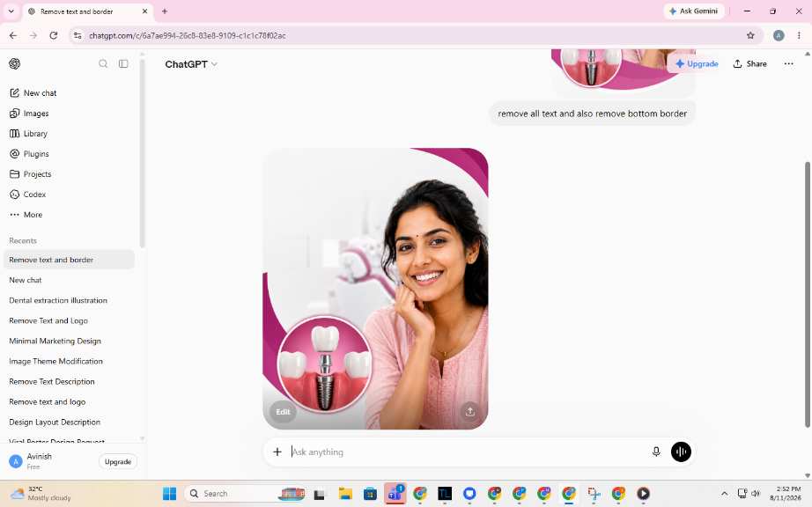Focus the Ask anything input field
This screenshot has width=812, height=507.
466,452
